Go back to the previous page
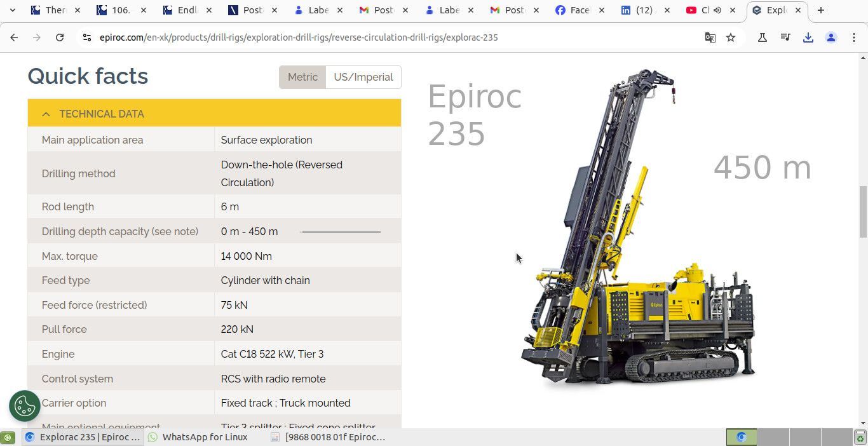Image resolution: width=868 pixels, height=446 pixels. (14, 37)
